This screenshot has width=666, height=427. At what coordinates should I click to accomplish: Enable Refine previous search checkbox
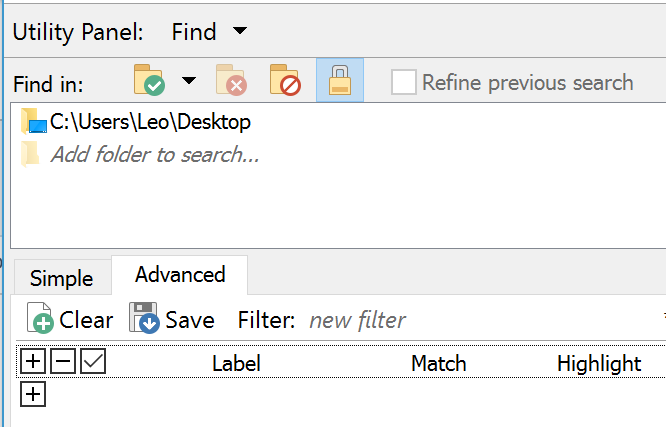(404, 82)
